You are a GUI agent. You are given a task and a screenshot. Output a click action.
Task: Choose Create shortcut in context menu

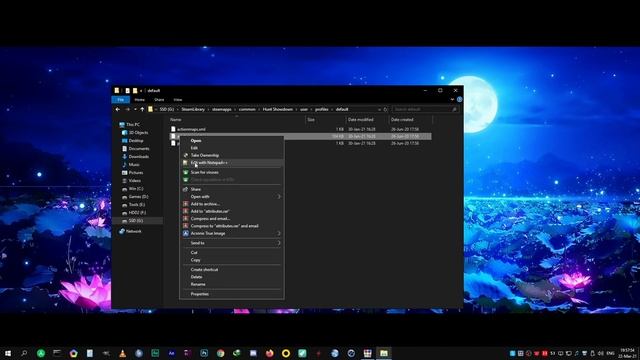pos(232,270)
